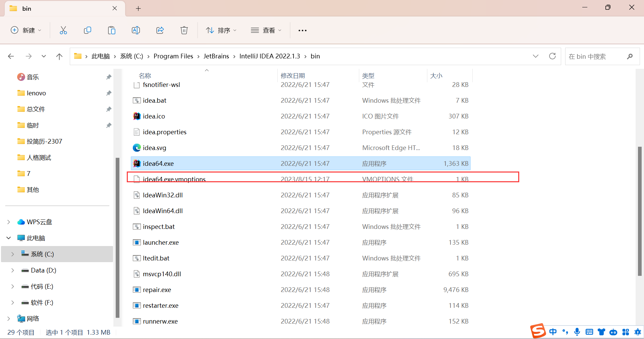Viewport: 644px width, 339px height.
Task: Click the microphone voice input icon
Action: (577, 332)
